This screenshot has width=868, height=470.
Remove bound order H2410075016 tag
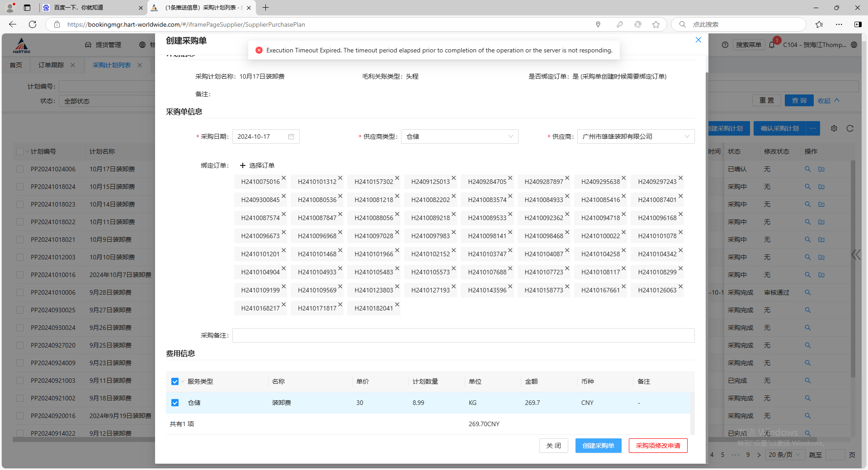284,178
